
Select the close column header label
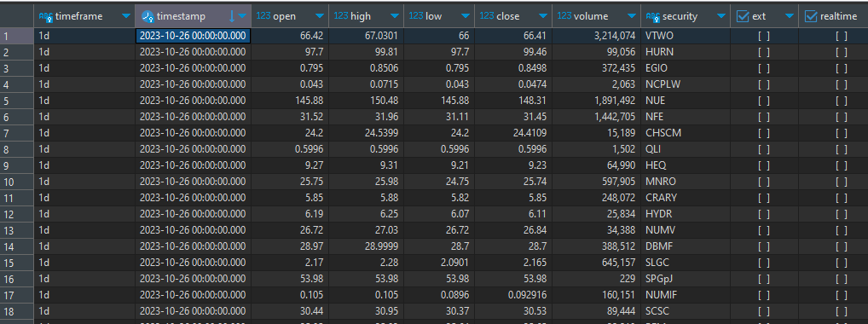click(x=507, y=16)
